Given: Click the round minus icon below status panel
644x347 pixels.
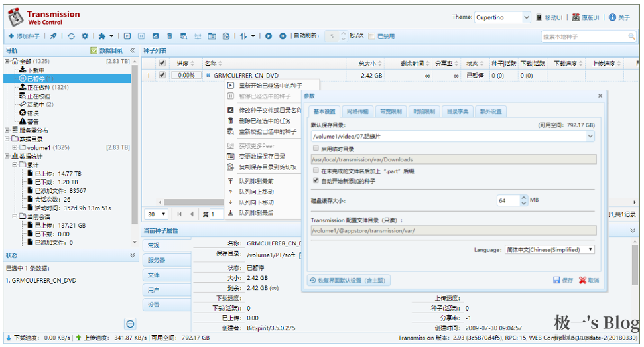Looking at the screenshot, I should coord(130,324).
